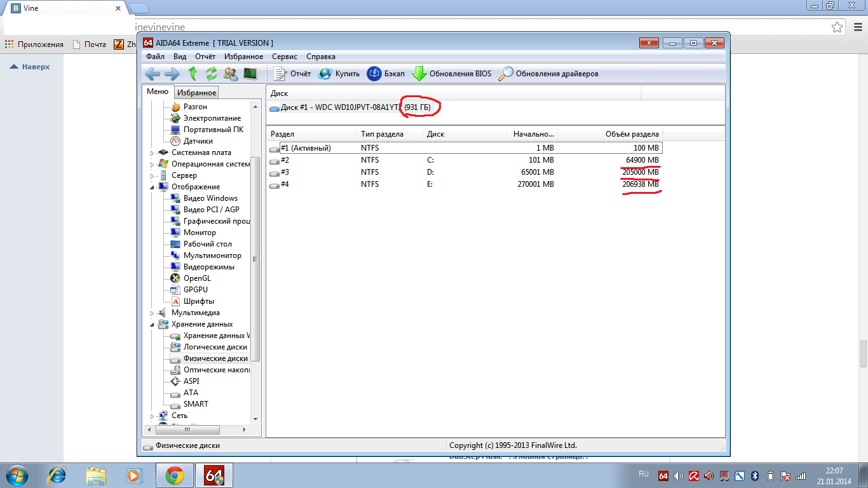Select SMART in the tree
Screen dimensions: 868x488
coord(196,404)
